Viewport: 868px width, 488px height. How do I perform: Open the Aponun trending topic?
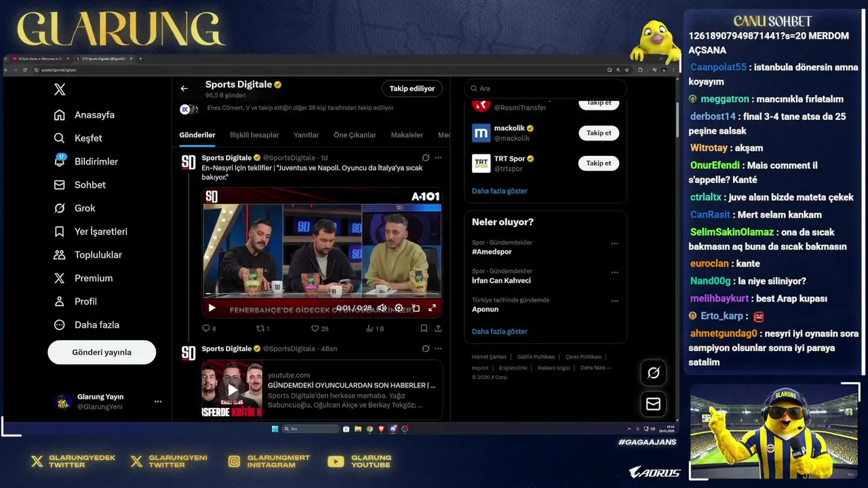[x=485, y=309]
